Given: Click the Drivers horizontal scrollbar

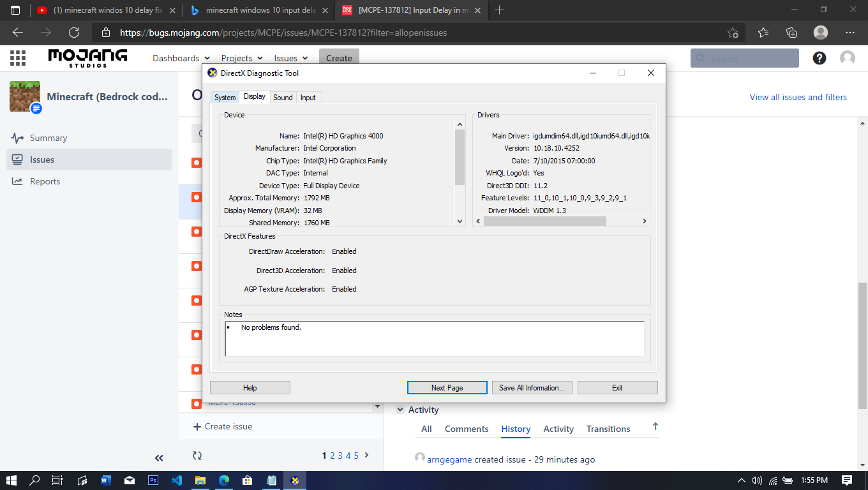Looking at the screenshot, I should click(544, 221).
